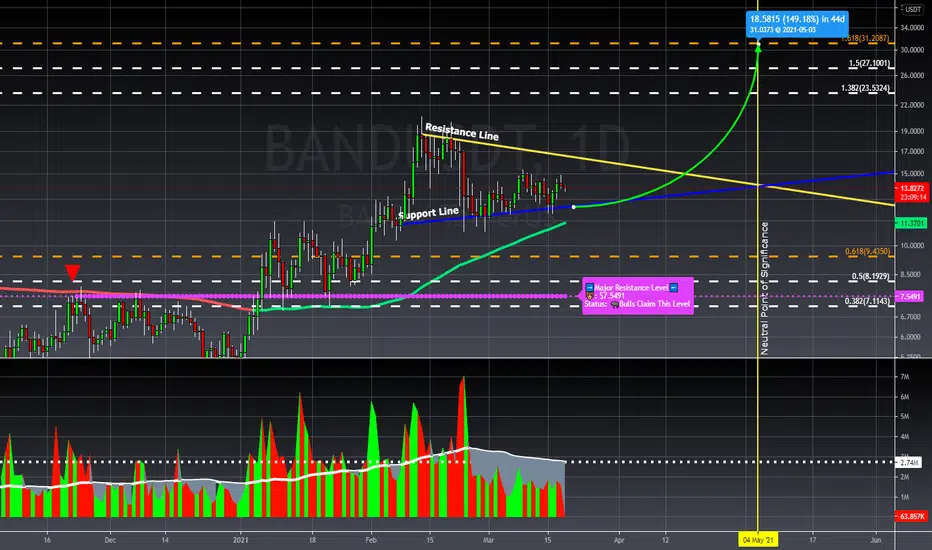The height and width of the screenshot is (550, 932).
Task: Click the 22.0000 price axis tick
Action: click(912, 105)
